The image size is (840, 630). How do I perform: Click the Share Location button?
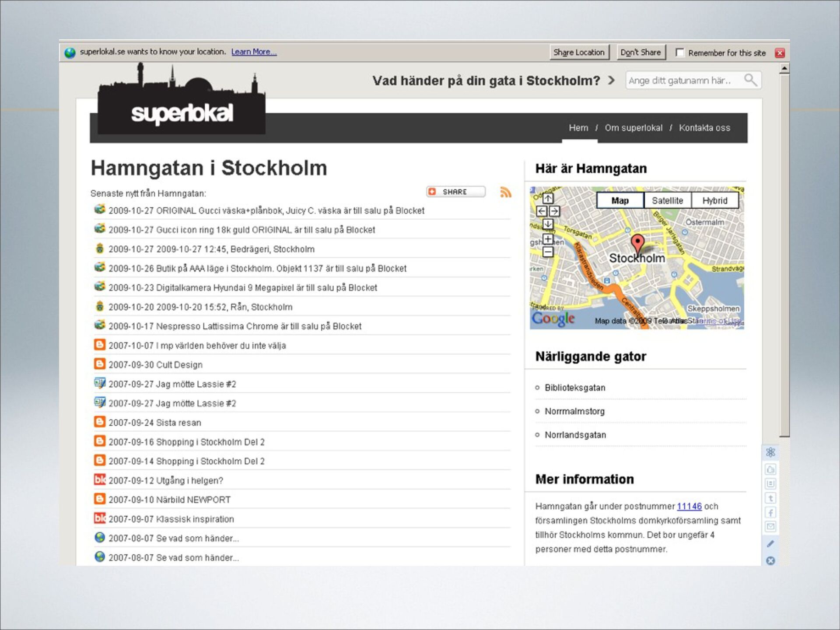pyautogui.click(x=579, y=52)
